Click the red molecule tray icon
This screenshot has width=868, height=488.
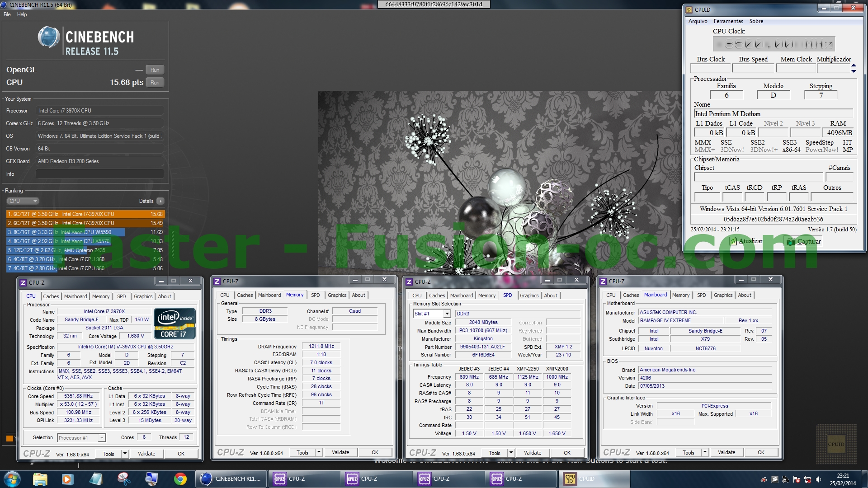[764, 479]
